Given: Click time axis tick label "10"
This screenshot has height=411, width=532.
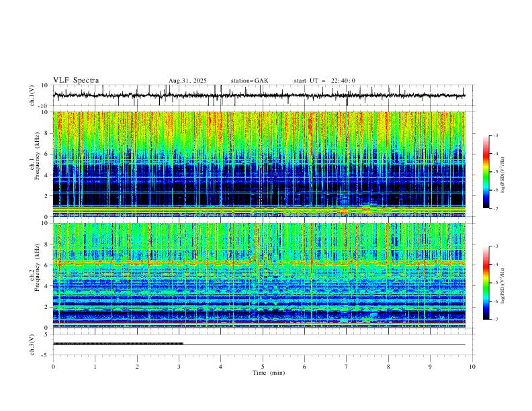Looking at the screenshot, I should pyautogui.click(x=472, y=367).
